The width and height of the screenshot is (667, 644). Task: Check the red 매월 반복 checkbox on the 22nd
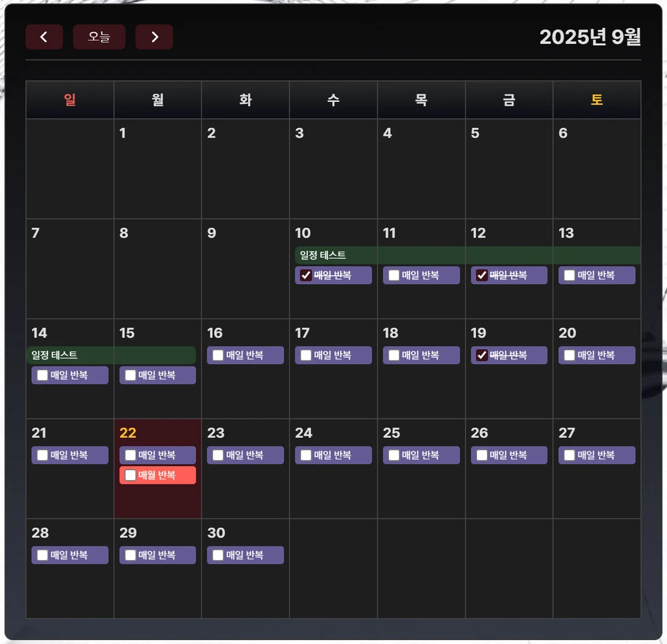tap(131, 475)
